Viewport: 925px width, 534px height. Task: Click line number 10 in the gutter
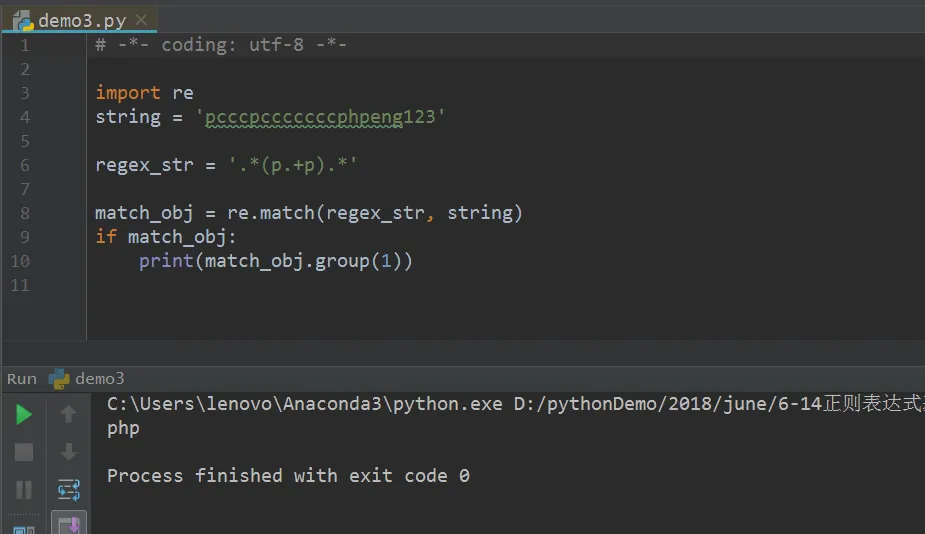coord(20,261)
